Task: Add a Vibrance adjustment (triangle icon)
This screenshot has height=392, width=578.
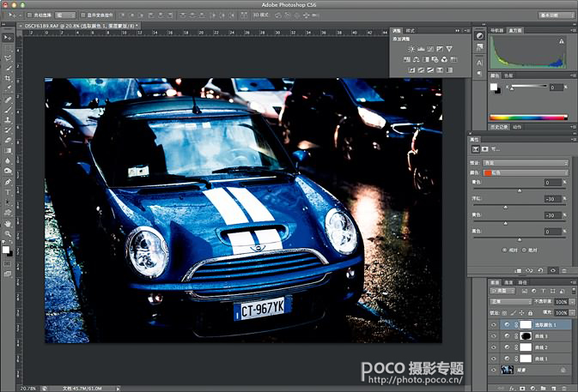Action: click(449, 49)
